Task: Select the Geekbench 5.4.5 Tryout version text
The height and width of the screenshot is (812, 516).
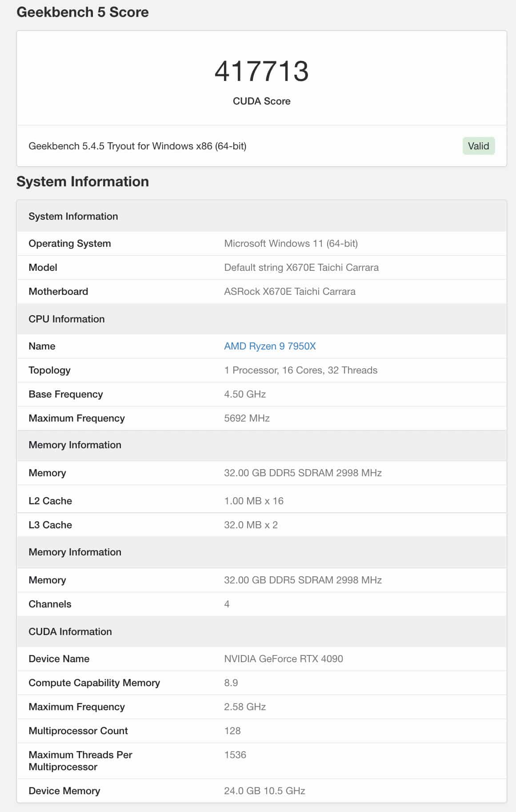Action: tap(137, 146)
